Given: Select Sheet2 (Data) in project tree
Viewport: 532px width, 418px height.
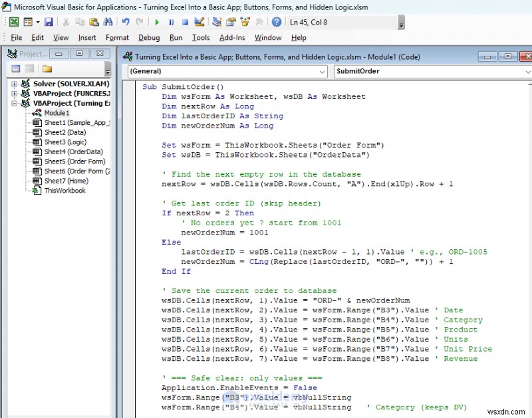Looking at the screenshot, I should point(65,132).
